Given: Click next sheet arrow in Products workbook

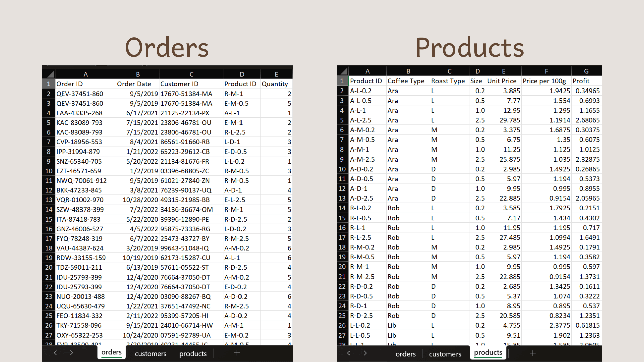Looking at the screenshot, I should click(365, 353).
